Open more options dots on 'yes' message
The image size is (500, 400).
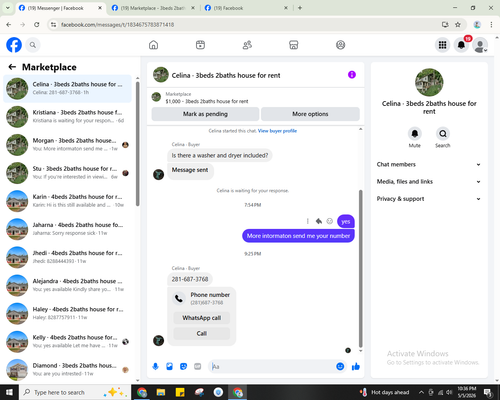[307, 221]
